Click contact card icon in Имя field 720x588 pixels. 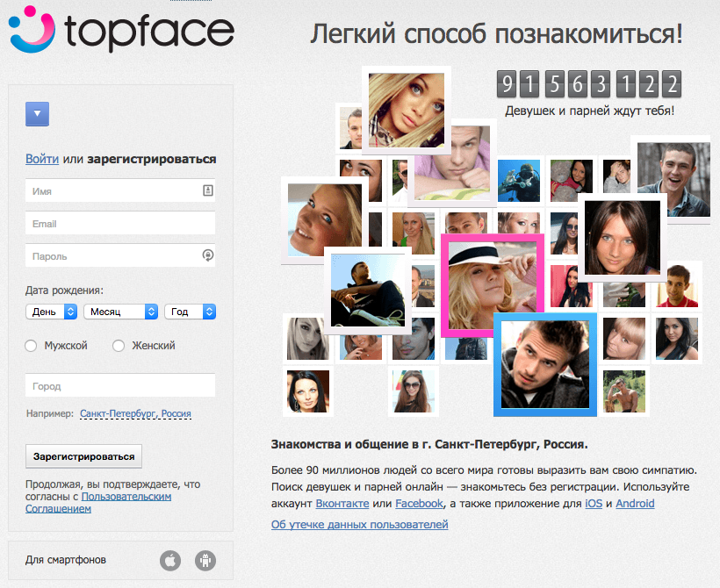pyautogui.click(x=208, y=190)
